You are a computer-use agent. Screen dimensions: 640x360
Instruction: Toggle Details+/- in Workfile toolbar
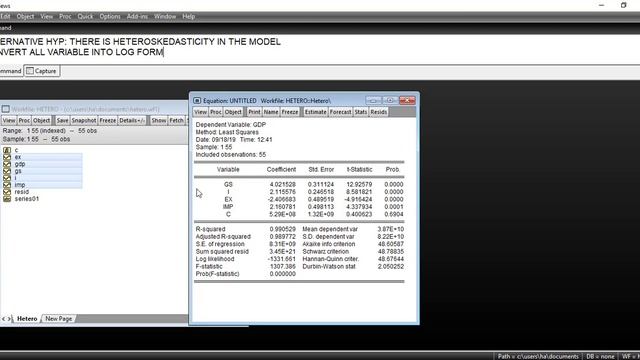[x=132, y=120]
